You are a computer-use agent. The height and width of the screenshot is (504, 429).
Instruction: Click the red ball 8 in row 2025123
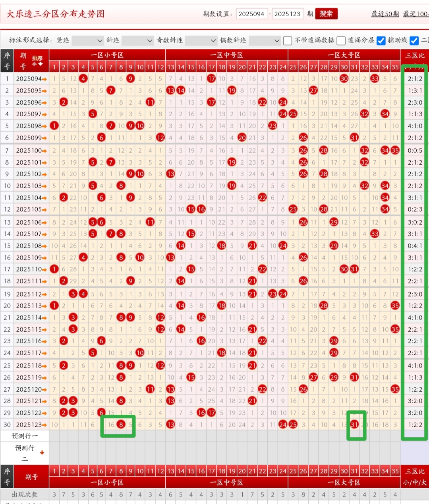pos(121,425)
